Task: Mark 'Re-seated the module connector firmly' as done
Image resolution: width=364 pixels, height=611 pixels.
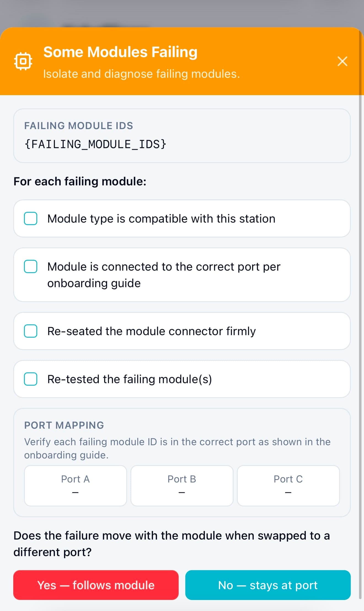Action: click(31, 331)
